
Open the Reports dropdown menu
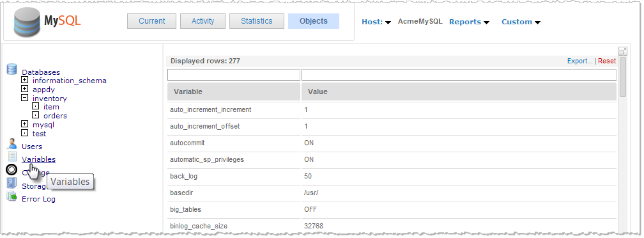(469, 22)
